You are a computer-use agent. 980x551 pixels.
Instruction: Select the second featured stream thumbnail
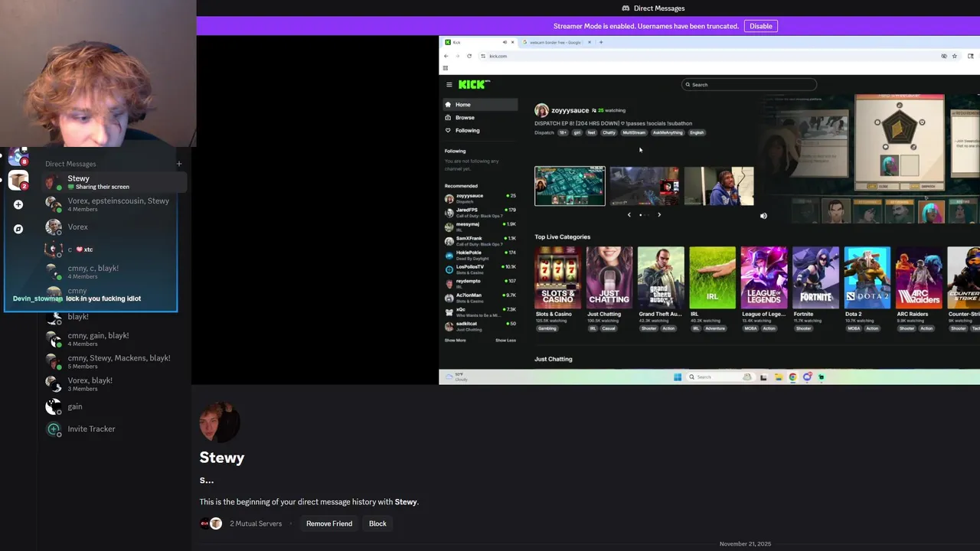click(x=644, y=186)
